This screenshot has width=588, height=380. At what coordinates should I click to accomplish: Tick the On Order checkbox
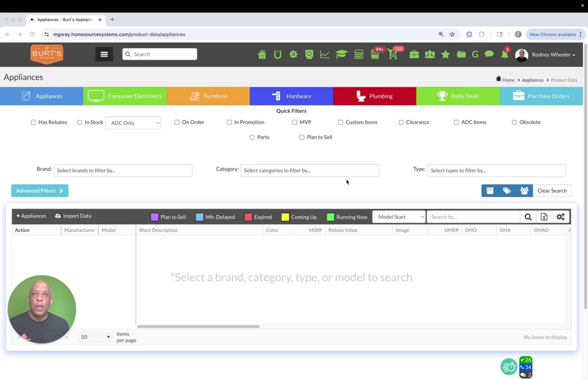pos(177,122)
